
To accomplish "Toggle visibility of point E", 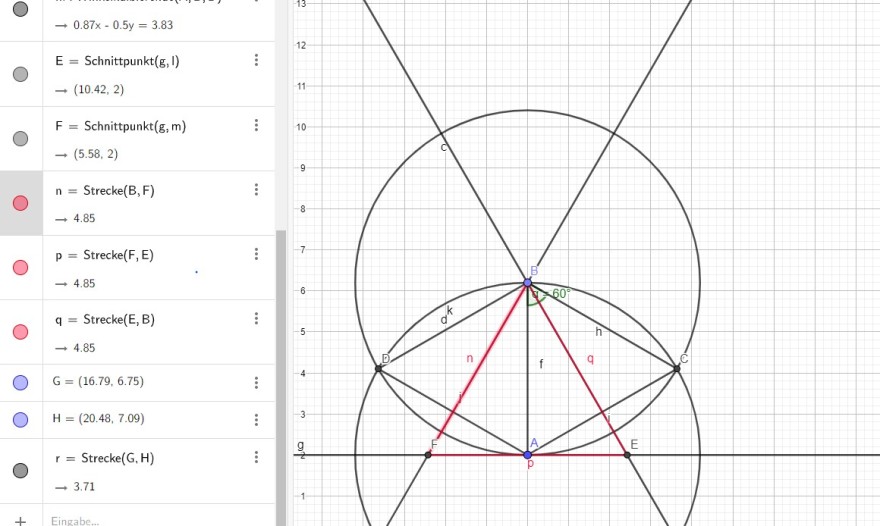I will click(x=20, y=74).
